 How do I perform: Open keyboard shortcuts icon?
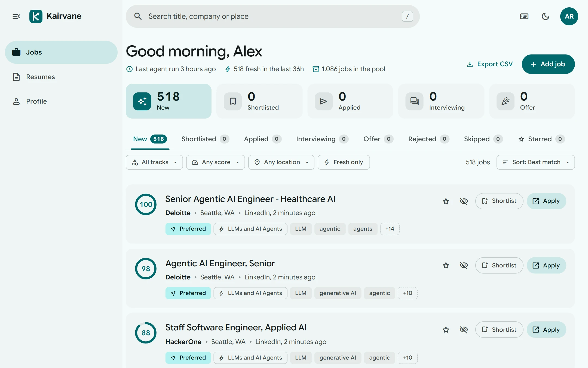tap(524, 16)
